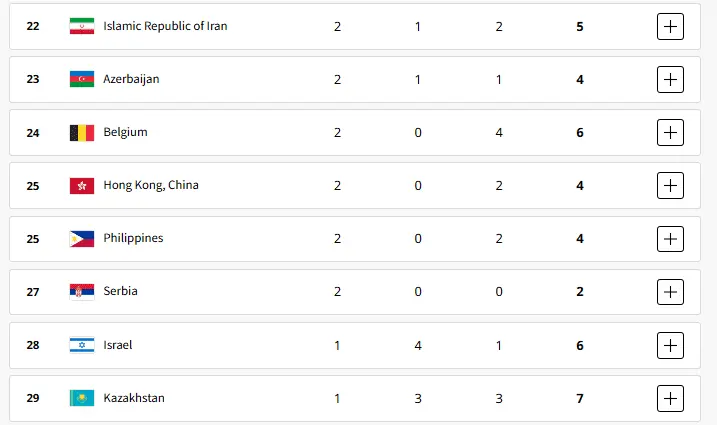Click the Islamic Republic of Iran name
Viewport: 717px width, 425px height.
(165, 26)
